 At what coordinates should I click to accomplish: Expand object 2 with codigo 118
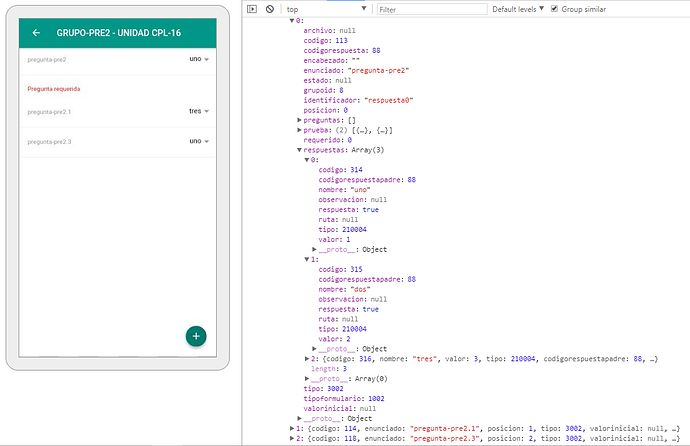[x=291, y=437]
